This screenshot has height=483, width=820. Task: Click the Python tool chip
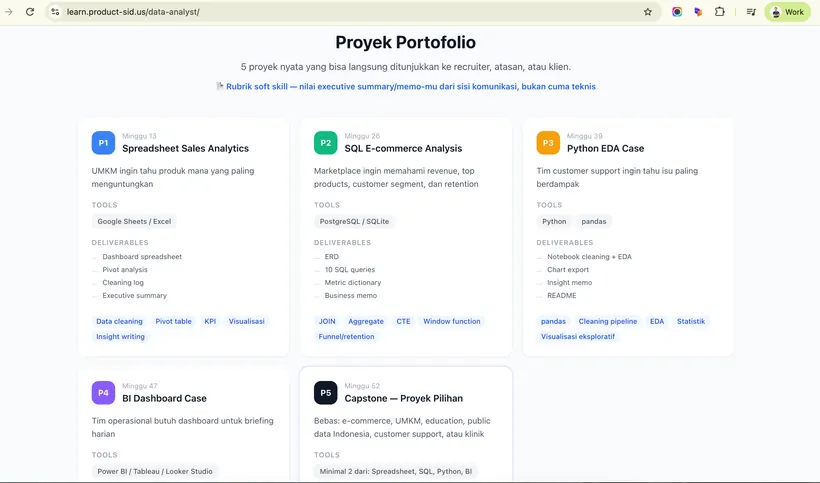pyautogui.click(x=554, y=221)
